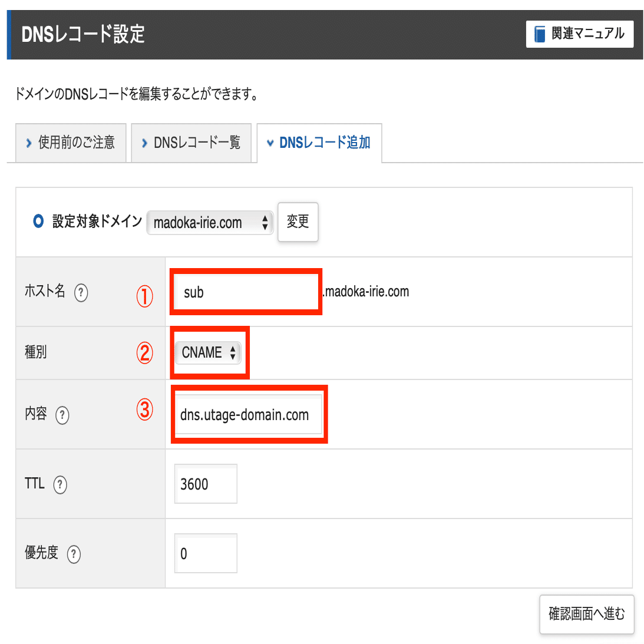
Task: Click the help icon beside ホスト名
Action: click(x=81, y=293)
